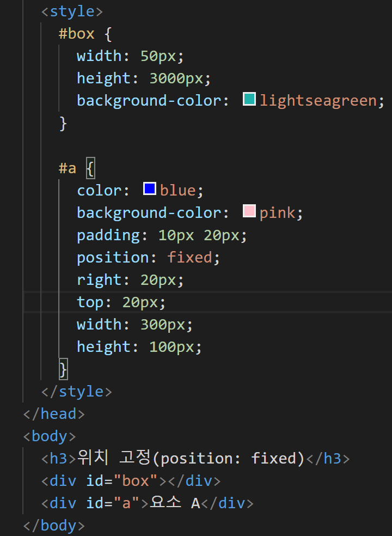This screenshot has height=536, width=392.
Task: Click the 'pink' value text
Action: (x=278, y=214)
